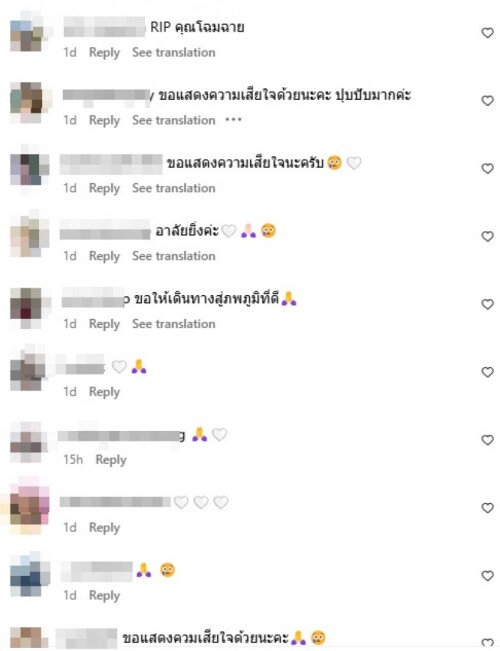Viewport: 500px width, 651px height.
Task: Reply to the three white hearts comment
Action: coord(104,528)
